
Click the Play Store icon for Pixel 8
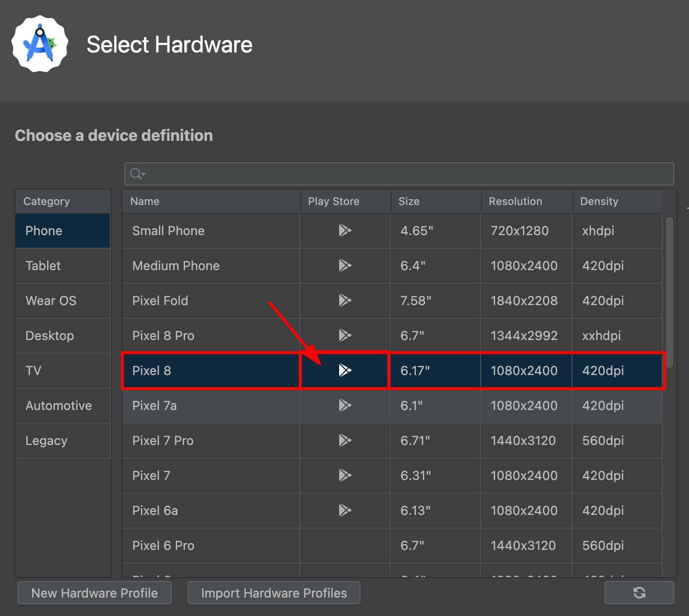coord(345,370)
